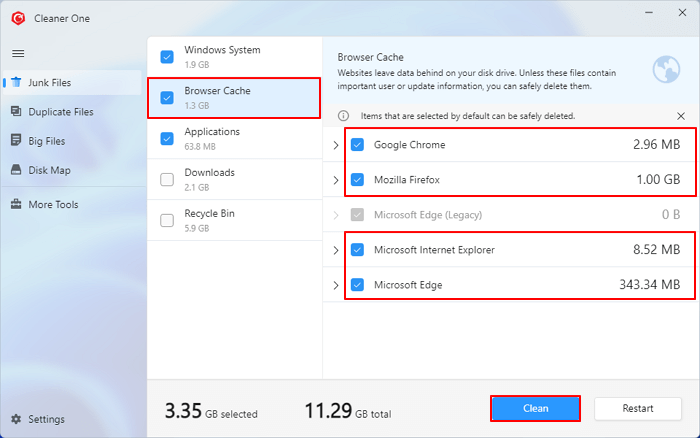Select the Browser Cache category label
Screen dimensions: 700x438
click(x=217, y=91)
